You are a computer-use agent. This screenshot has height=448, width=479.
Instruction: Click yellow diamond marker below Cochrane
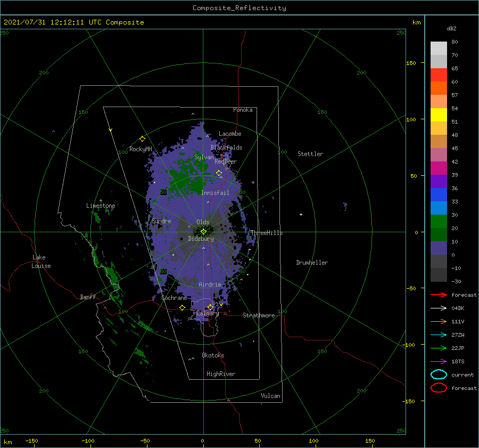pyautogui.click(x=183, y=307)
